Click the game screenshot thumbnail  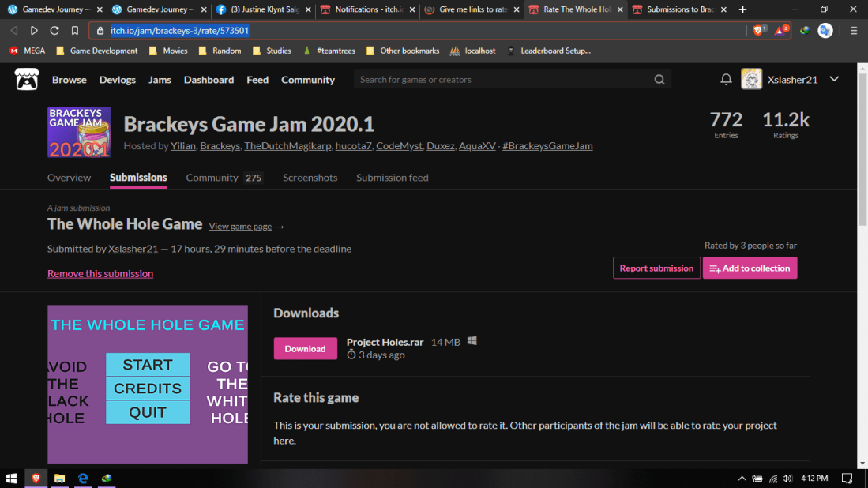[148, 385]
